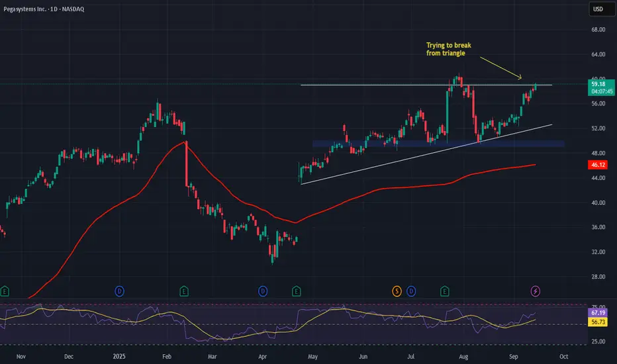
Task: Click the earnings marker below February
Action: pyautogui.click(x=184, y=292)
